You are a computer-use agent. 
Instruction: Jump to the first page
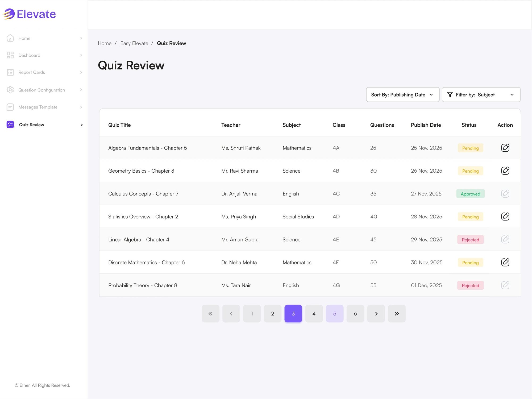[x=210, y=314]
